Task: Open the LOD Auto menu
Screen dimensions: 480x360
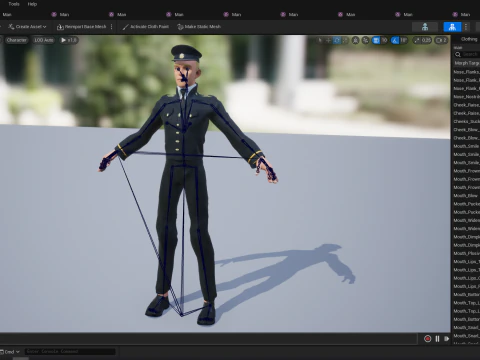Action: [x=44, y=40]
